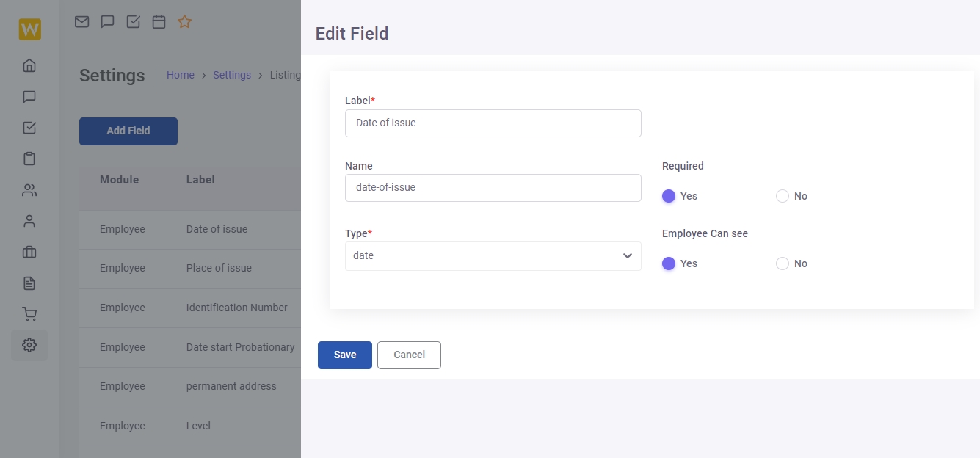Viewport: 980px width, 458px height.
Task: Select the Date of issue table row
Action: point(190,230)
